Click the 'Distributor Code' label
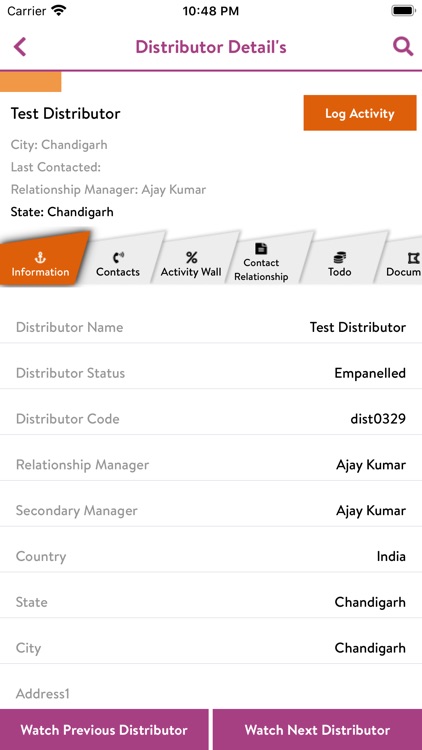422x750 pixels. tap(67, 419)
